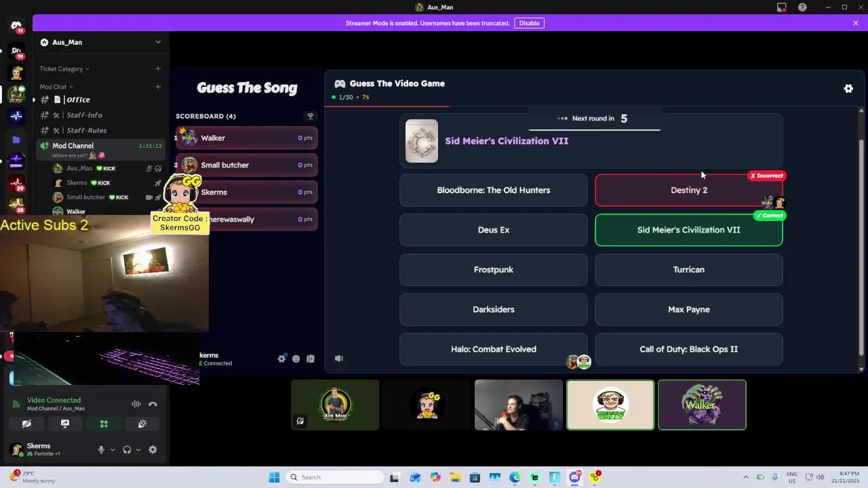Click Small butcher in voice member list
Image resolution: width=868 pixels, height=488 pixels.
107,197
